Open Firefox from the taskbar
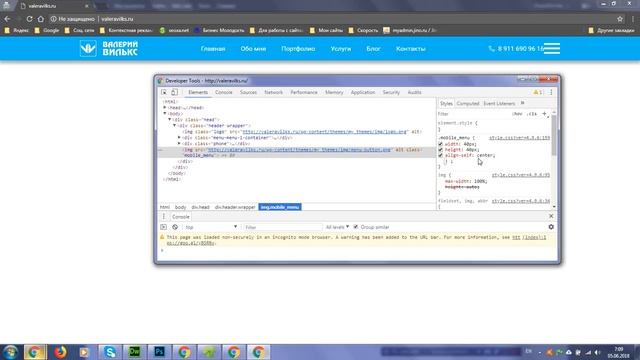 point(60,352)
